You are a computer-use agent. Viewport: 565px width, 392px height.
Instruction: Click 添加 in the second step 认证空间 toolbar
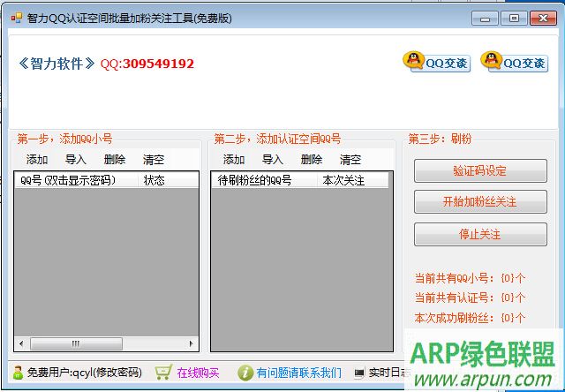pyautogui.click(x=234, y=159)
